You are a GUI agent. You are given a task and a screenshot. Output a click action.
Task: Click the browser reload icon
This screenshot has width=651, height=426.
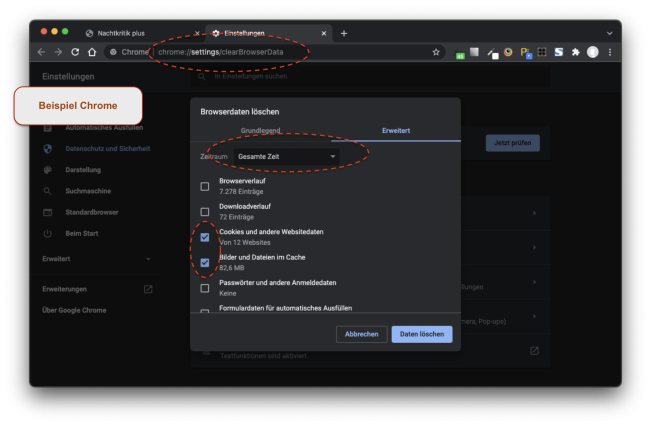coord(75,52)
